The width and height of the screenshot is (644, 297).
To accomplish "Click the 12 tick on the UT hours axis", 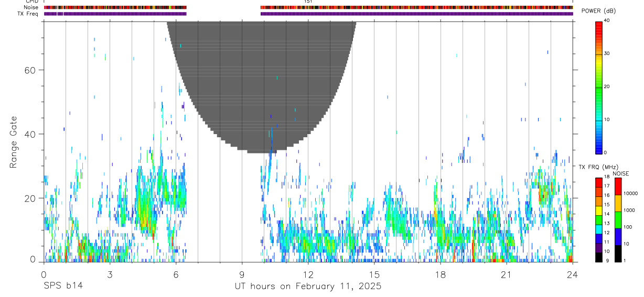I will point(308,274).
